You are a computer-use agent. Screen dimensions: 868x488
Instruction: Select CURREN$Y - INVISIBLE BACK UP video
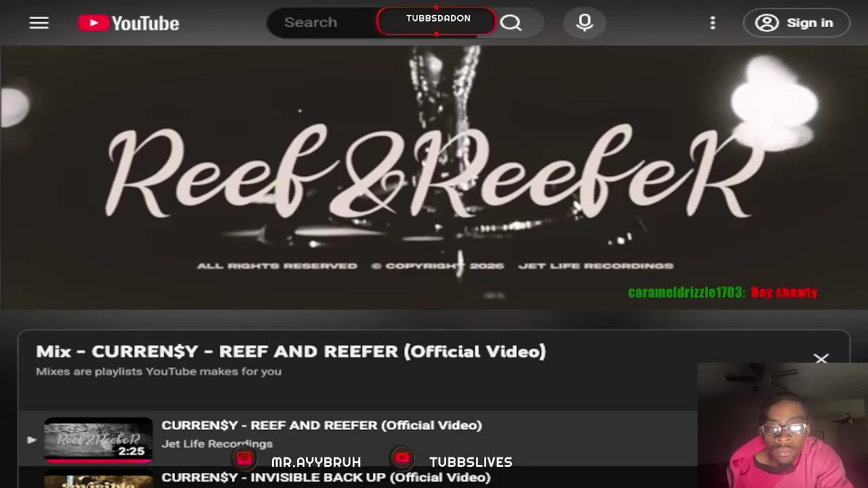pos(325,478)
